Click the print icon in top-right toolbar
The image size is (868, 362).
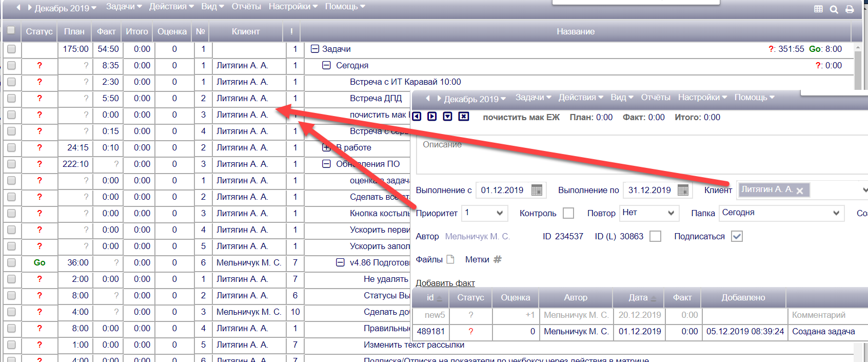click(850, 9)
